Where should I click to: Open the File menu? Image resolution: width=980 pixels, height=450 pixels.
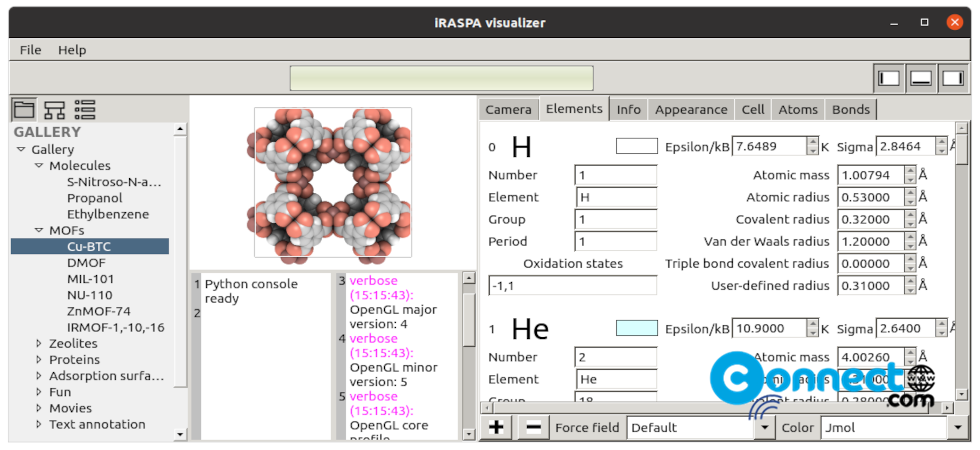tap(31, 50)
